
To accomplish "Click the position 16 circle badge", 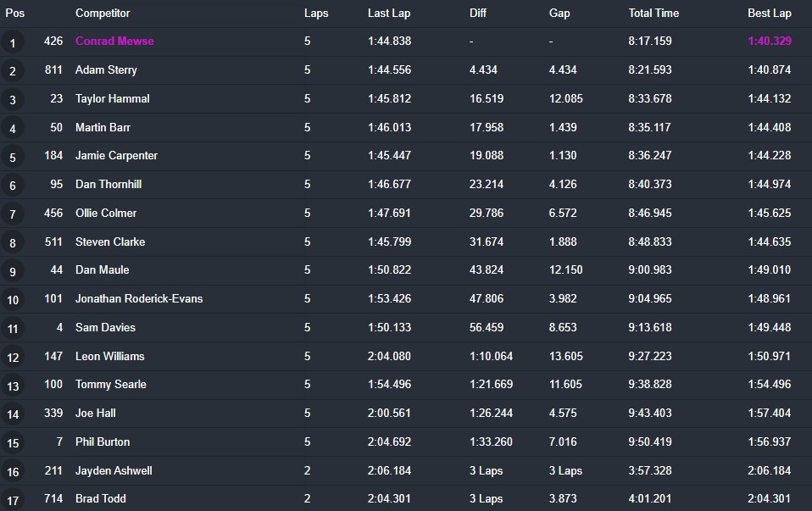I will [13, 471].
